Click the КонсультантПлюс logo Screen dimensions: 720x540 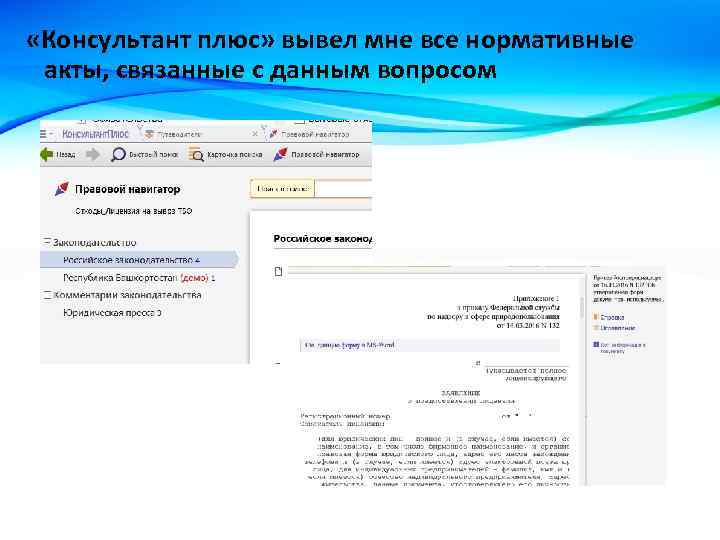[95, 134]
